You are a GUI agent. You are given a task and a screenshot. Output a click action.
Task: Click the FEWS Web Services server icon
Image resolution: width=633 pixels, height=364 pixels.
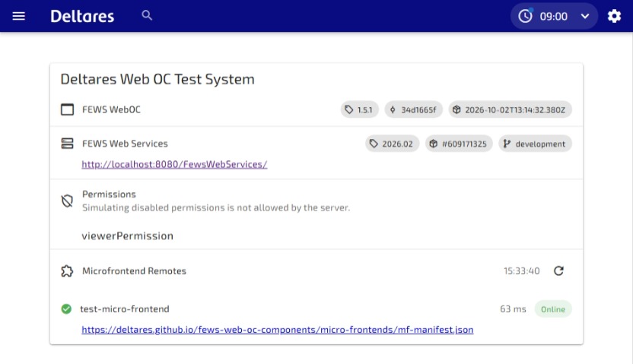pos(68,144)
